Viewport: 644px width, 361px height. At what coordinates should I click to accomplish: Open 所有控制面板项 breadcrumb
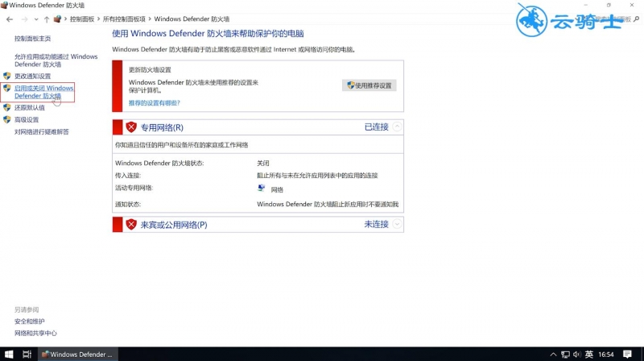coord(124,19)
